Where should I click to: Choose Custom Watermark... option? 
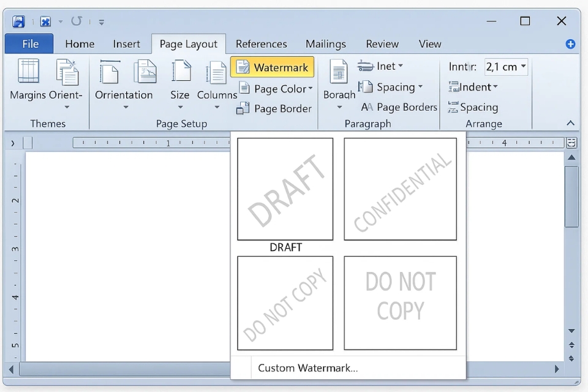pos(307,368)
